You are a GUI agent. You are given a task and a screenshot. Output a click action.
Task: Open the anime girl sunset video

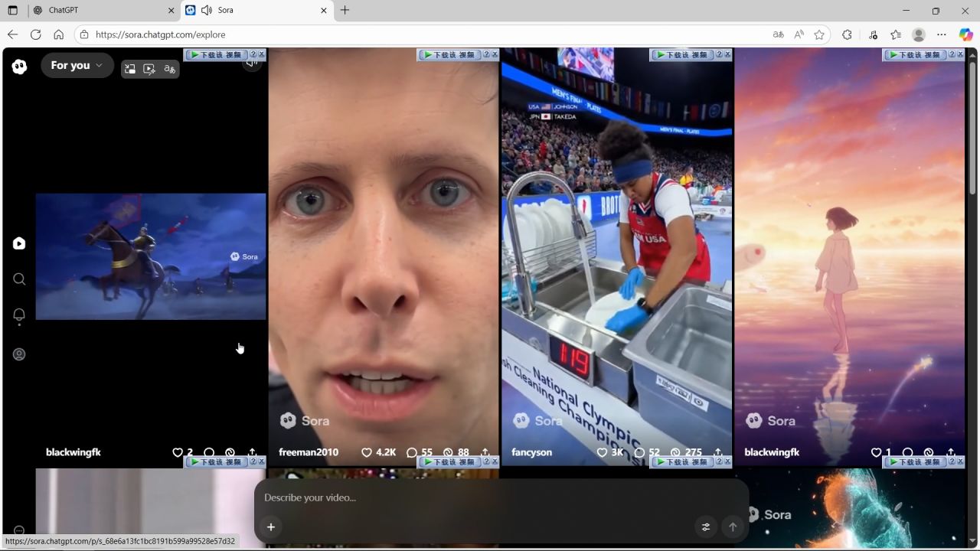pos(850,256)
